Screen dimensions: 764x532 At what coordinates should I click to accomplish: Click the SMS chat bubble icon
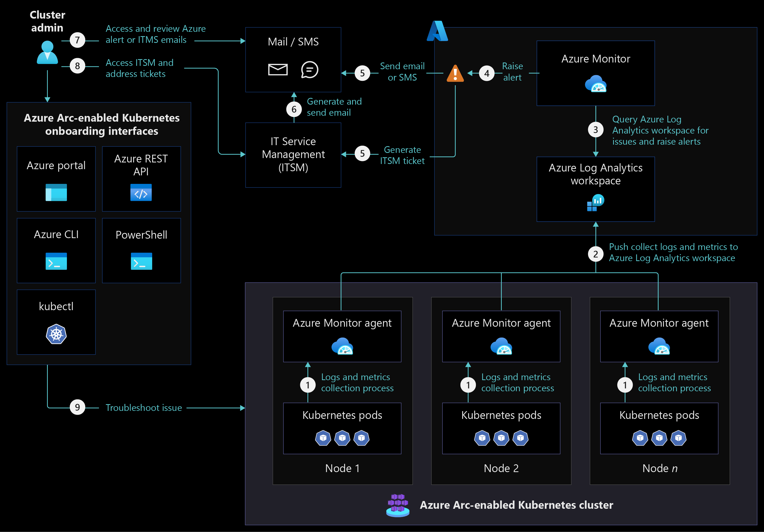click(310, 70)
